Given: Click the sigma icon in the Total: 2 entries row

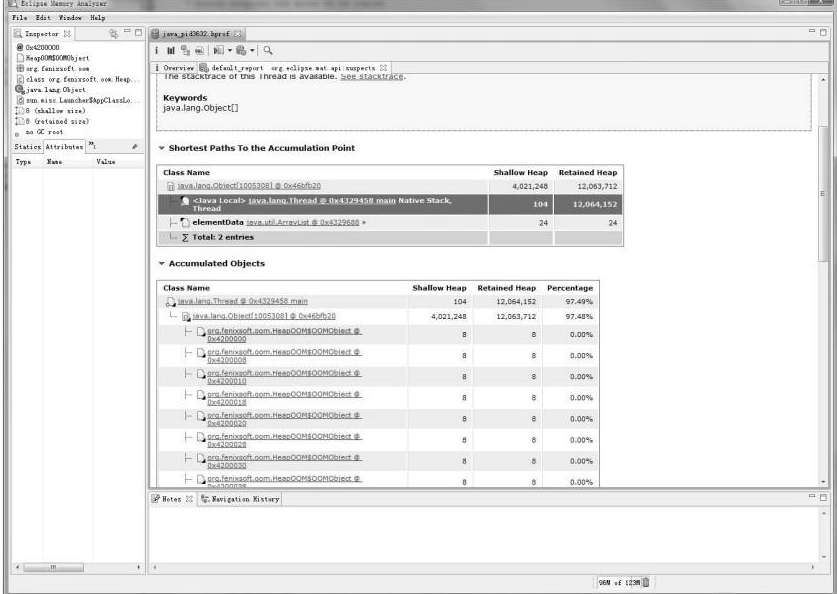Looking at the screenshot, I should click(185, 237).
